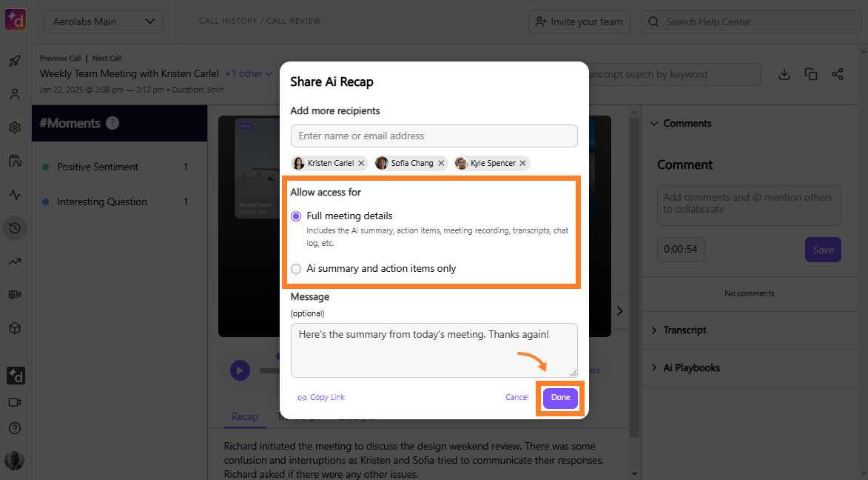868x480 pixels.
Task: Open call history clock icon
Action: tap(15, 228)
